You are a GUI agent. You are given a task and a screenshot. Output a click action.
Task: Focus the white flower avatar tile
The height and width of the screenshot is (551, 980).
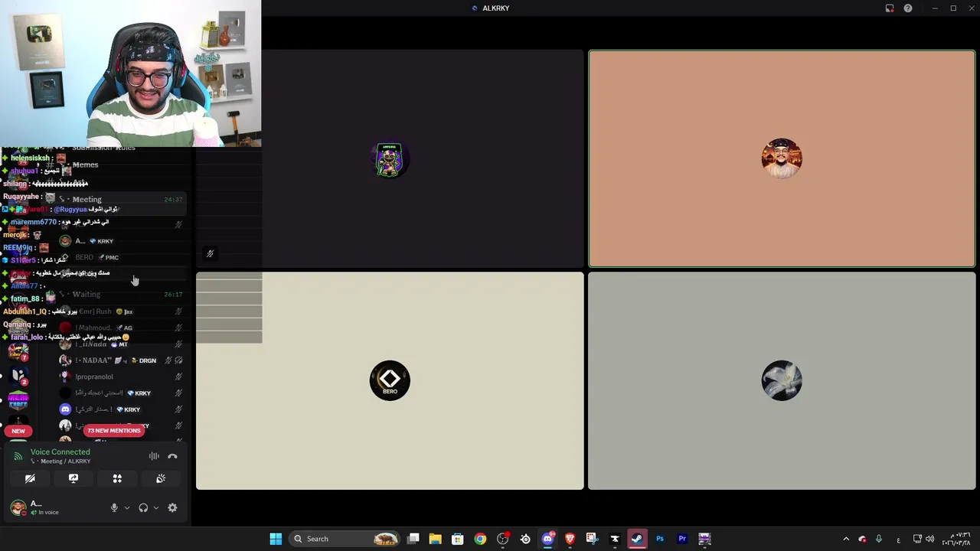(x=782, y=380)
